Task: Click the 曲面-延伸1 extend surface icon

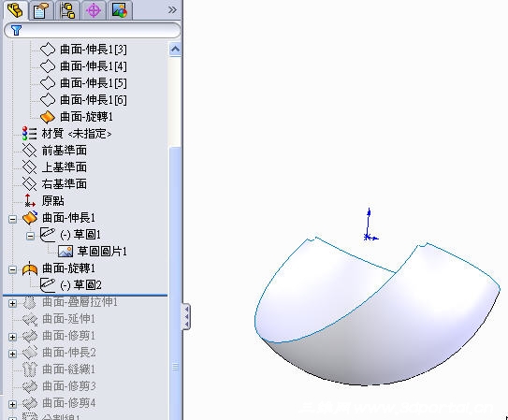Action: pos(30,319)
